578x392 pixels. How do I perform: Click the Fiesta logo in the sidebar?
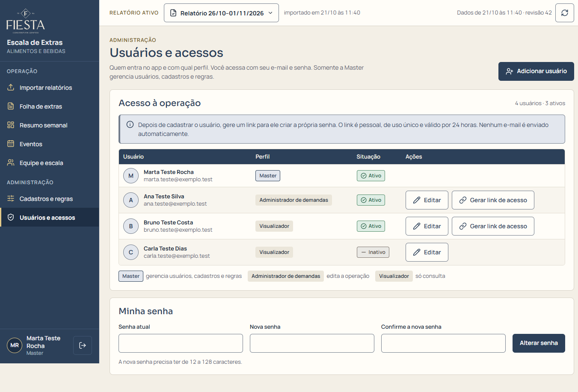point(26,21)
